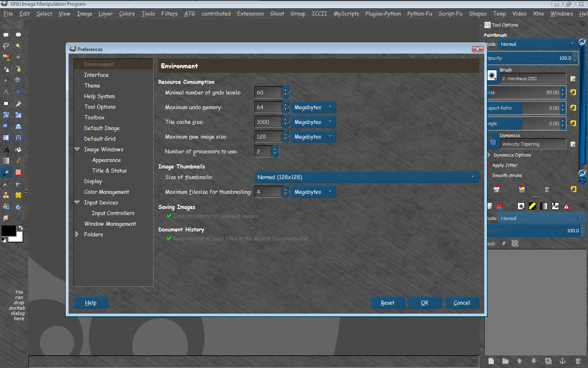Pick the Free Select lasso tool
588x368 pixels.
click(x=6, y=46)
